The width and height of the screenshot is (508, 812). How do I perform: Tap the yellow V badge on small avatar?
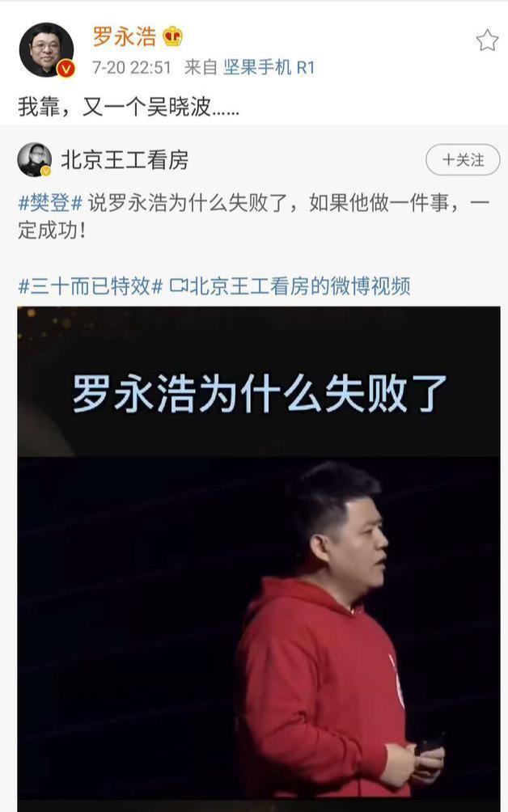(45, 171)
